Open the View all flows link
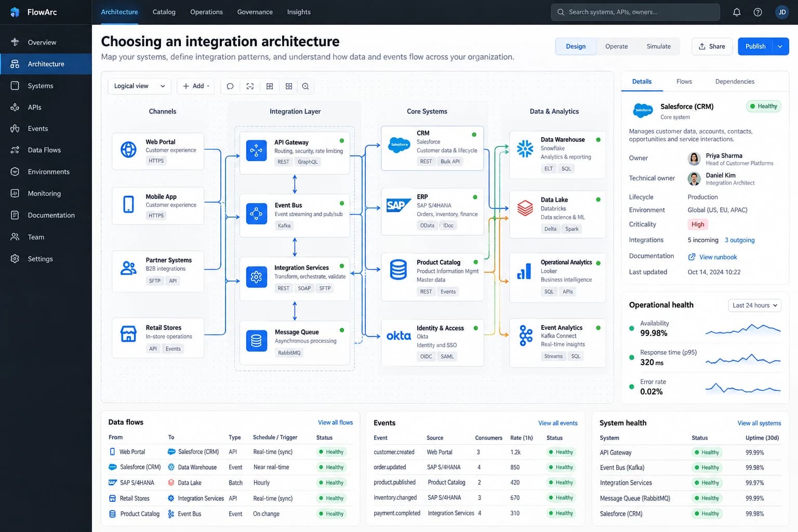This screenshot has width=798, height=532. pos(335,422)
